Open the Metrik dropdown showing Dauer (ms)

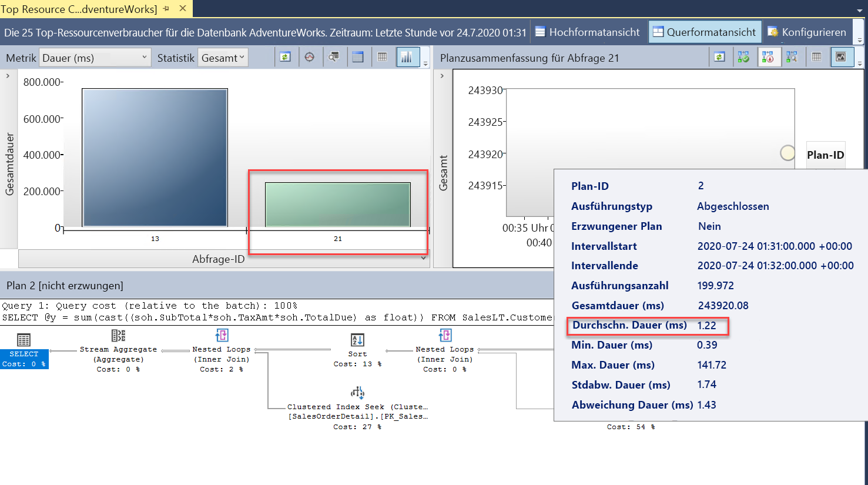(95, 58)
